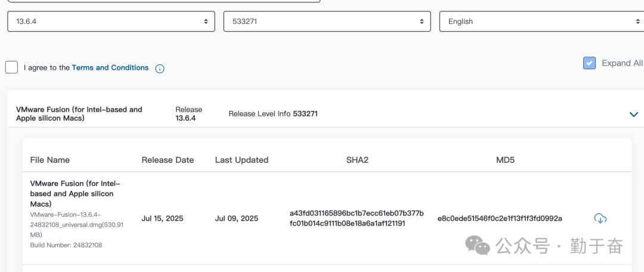Image resolution: width=644 pixels, height=272 pixels.
Task: Click the VMware Fusion section header title
Action: pyautogui.click(x=79, y=114)
